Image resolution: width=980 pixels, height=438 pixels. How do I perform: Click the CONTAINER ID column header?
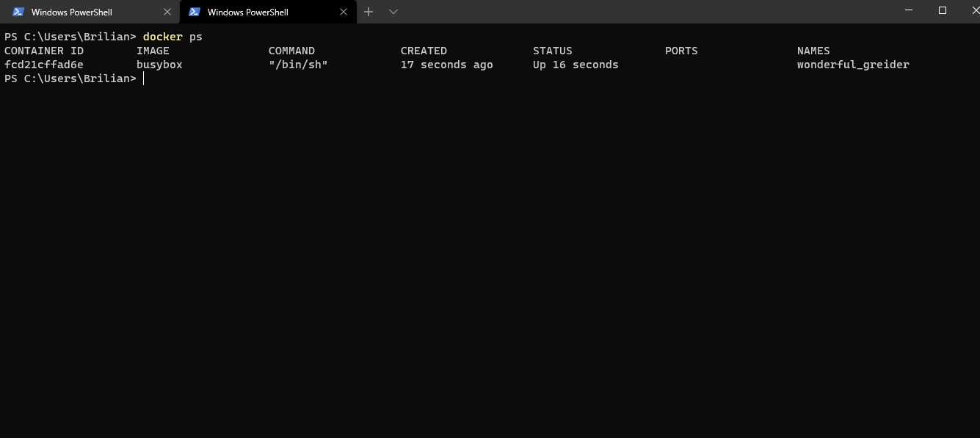click(44, 51)
